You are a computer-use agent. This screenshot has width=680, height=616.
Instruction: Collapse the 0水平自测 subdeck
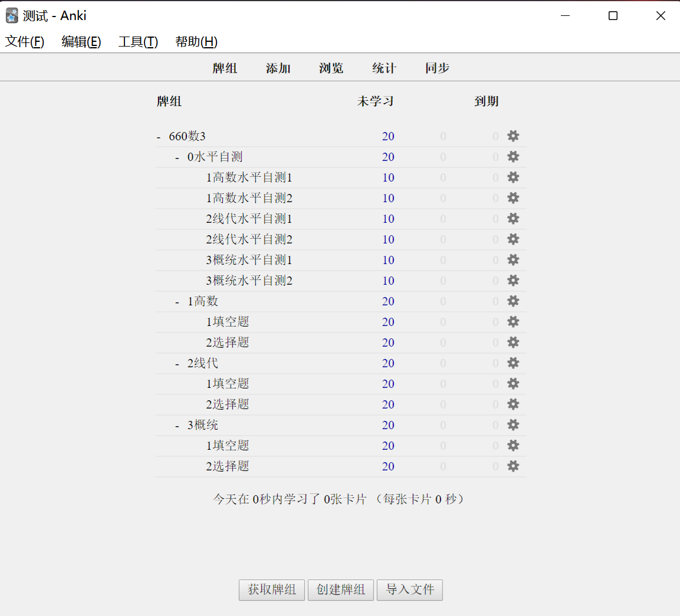(x=177, y=157)
